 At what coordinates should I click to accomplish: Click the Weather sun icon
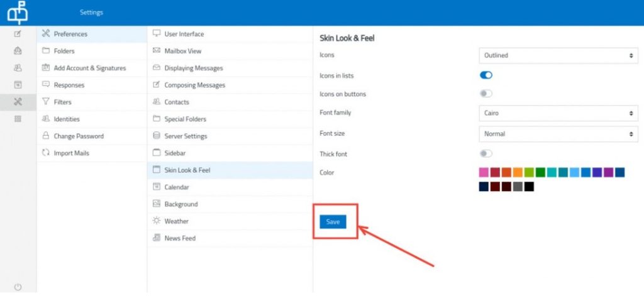pyautogui.click(x=157, y=221)
